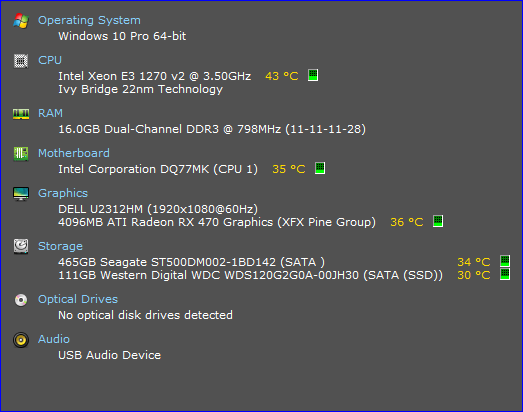The image size is (523, 412).
Task: Click the Optical Drives disc icon
Action: click(21, 300)
